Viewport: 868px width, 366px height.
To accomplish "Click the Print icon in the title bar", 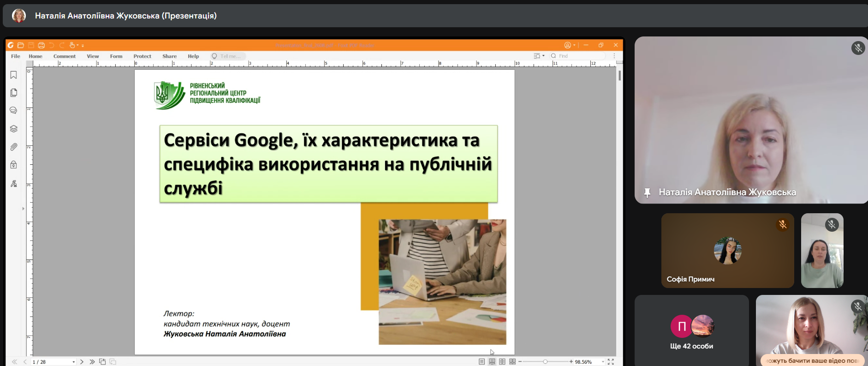I will 41,45.
